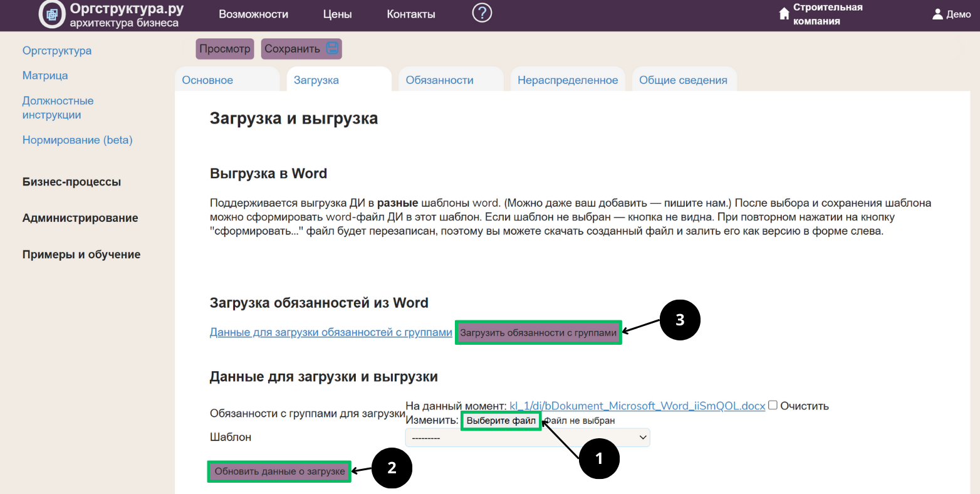Go to the Цены page
The height and width of the screenshot is (494, 980).
pyautogui.click(x=337, y=14)
